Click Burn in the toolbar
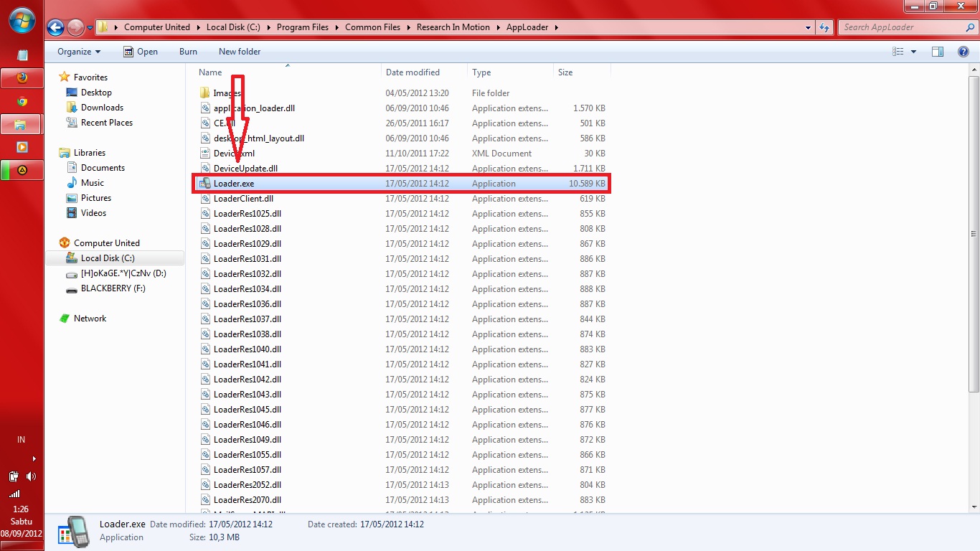The width and height of the screenshot is (980, 551). pyautogui.click(x=188, y=52)
